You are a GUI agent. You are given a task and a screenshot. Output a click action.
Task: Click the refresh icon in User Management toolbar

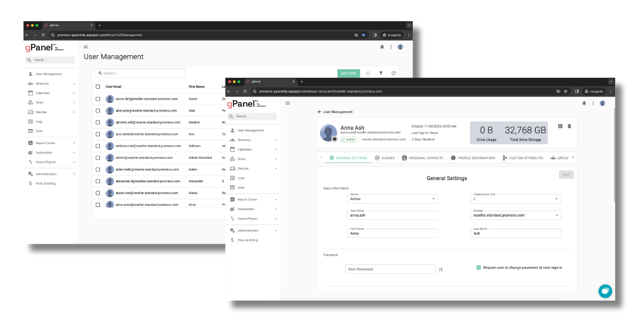[393, 73]
